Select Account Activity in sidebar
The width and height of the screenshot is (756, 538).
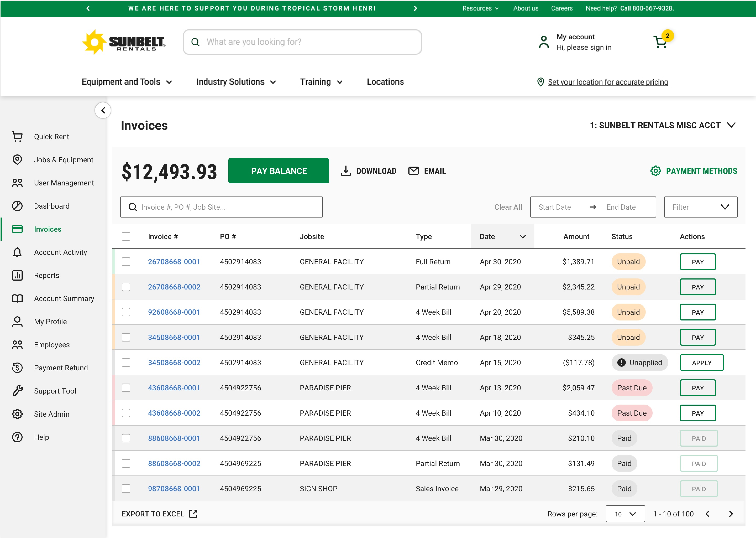pyautogui.click(x=61, y=252)
